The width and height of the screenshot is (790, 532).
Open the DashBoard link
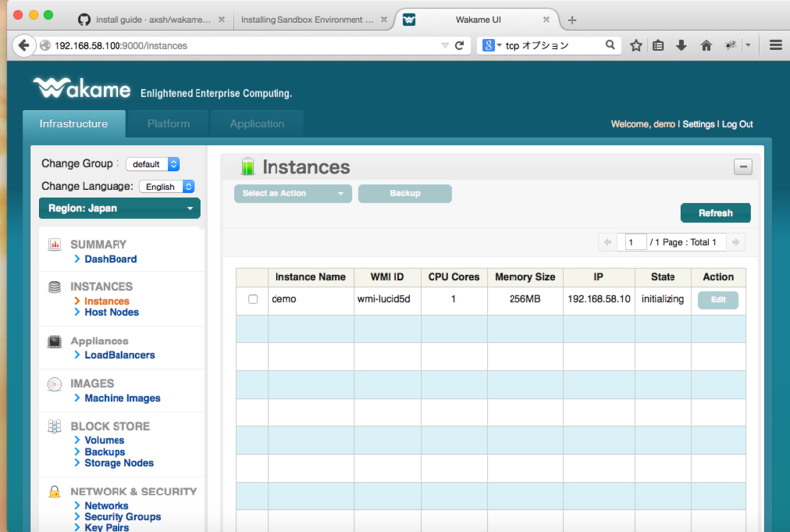point(111,259)
